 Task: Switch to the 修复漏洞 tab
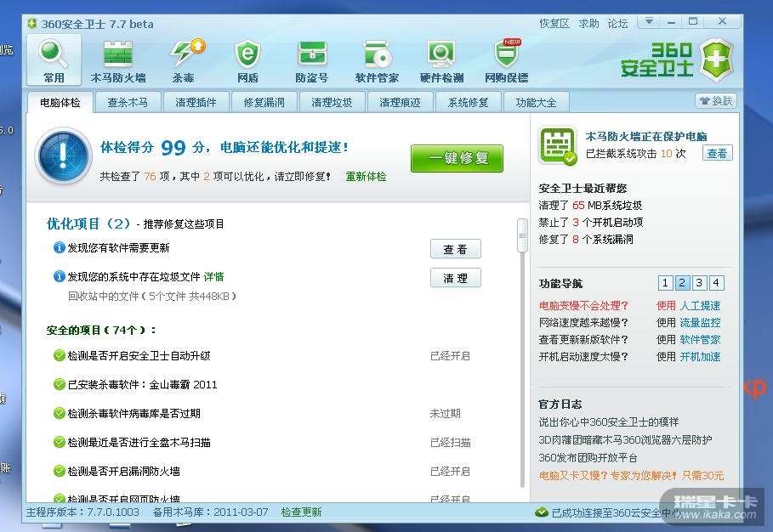tap(264, 103)
